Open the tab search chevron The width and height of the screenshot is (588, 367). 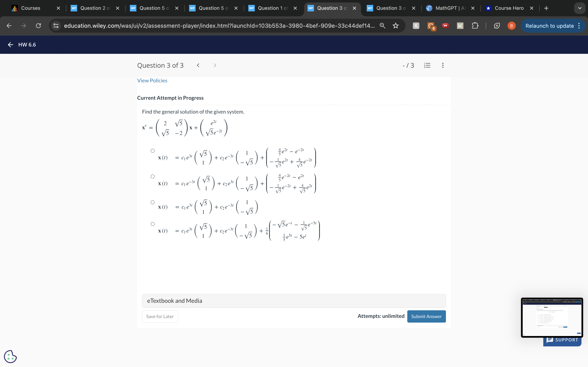(579, 8)
